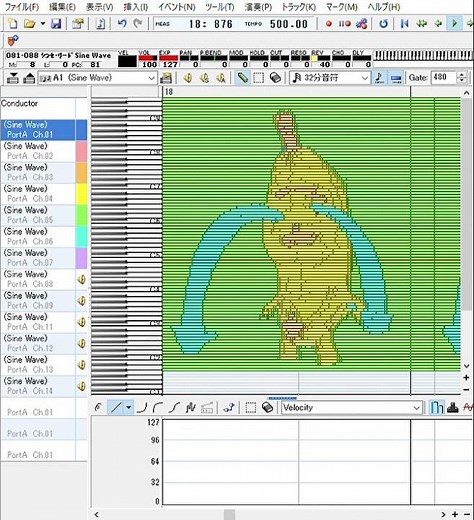Select the straight line tool in the event graph toolbar

coord(116,407)
